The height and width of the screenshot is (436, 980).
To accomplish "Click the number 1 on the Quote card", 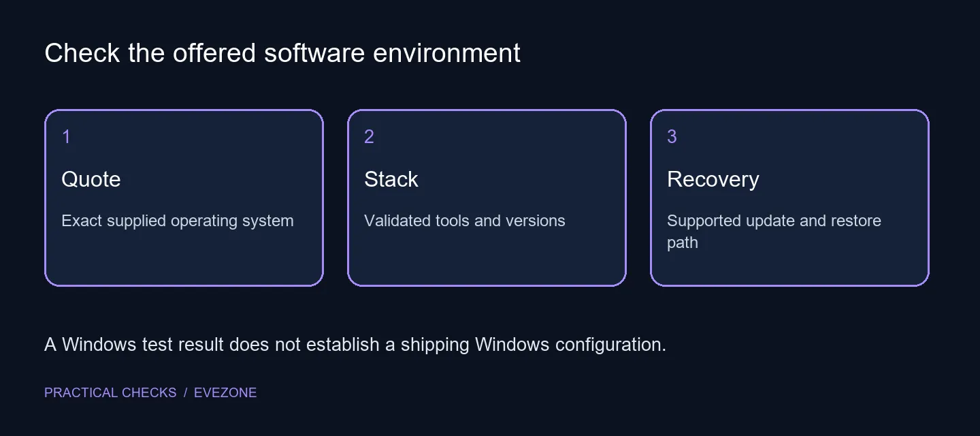I will [x=66, y=137].
